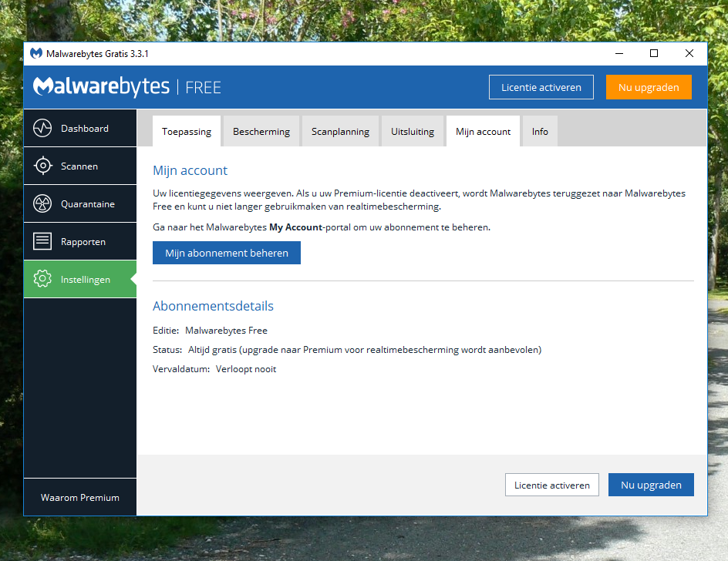Click the 'Altijd gratis' status text
The height and width of the screenshot is (561, 728).
[x=212, y=349]
